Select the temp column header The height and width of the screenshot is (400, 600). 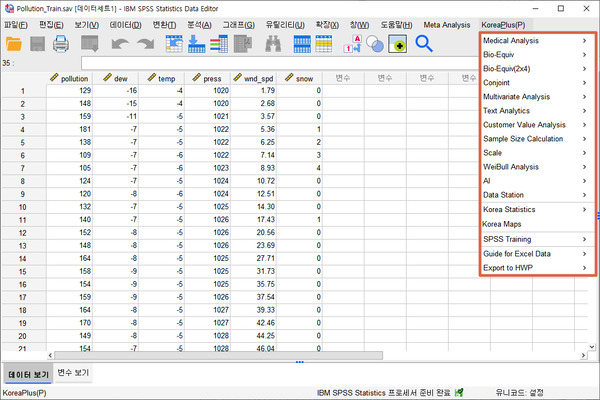coord(161,78)
